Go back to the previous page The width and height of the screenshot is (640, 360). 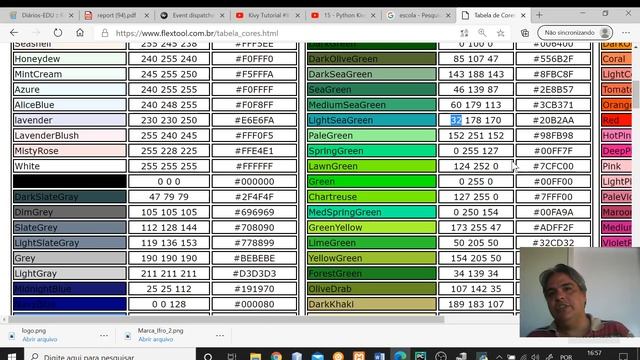pos(14,33)
